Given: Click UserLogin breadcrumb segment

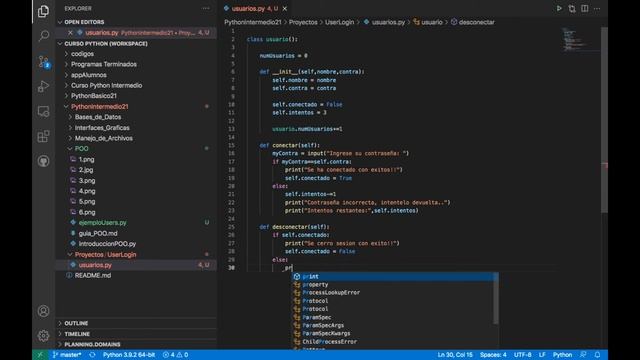Looking at the screenshot, I should tap(339, 22).
